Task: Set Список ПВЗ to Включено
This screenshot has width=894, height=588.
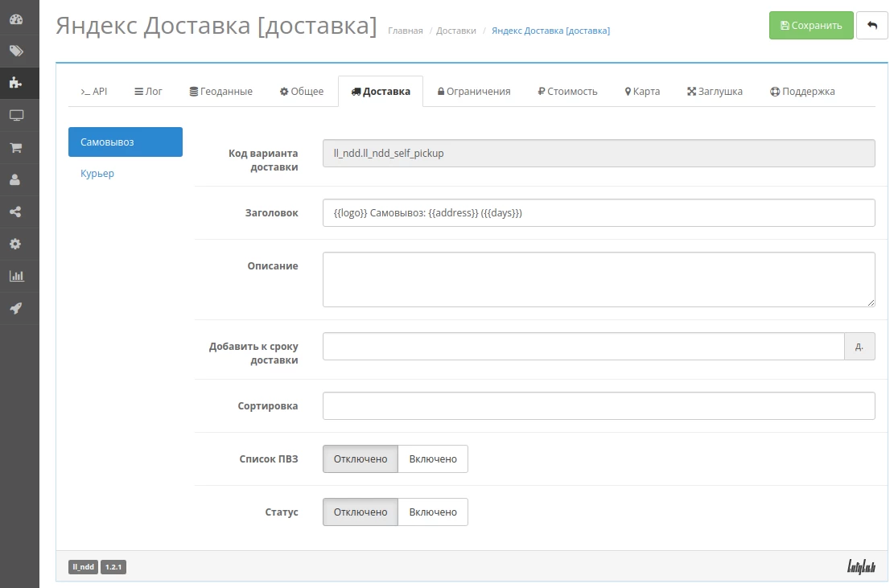Action: (433, 458)
